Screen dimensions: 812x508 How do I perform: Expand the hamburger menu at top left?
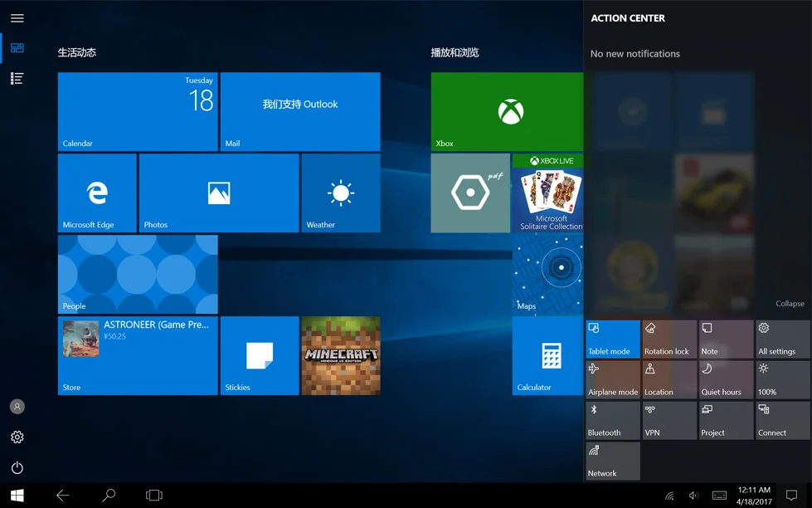[17, 17]
